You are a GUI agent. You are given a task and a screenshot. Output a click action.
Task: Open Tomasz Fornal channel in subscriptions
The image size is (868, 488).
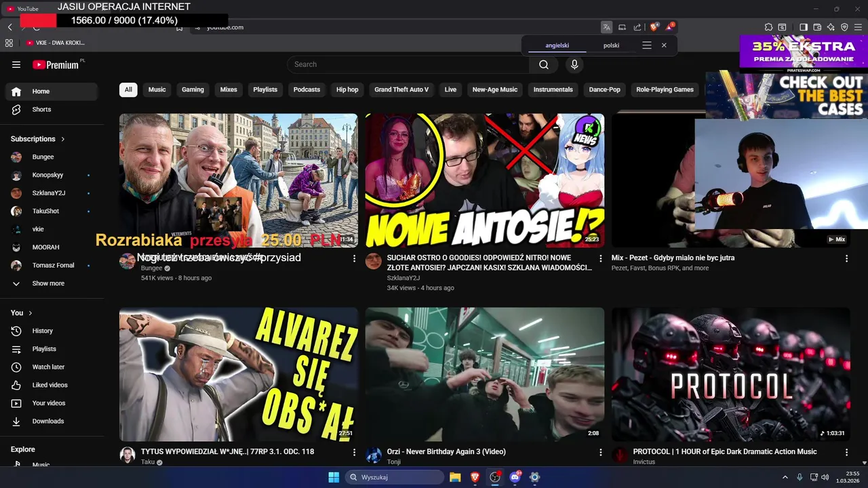[x=52, y=265]
